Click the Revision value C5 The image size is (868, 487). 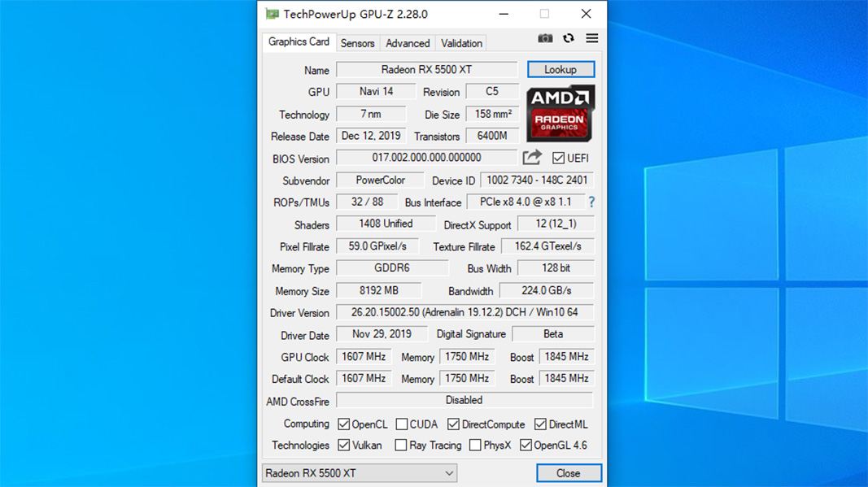click(x=492, y=91)
